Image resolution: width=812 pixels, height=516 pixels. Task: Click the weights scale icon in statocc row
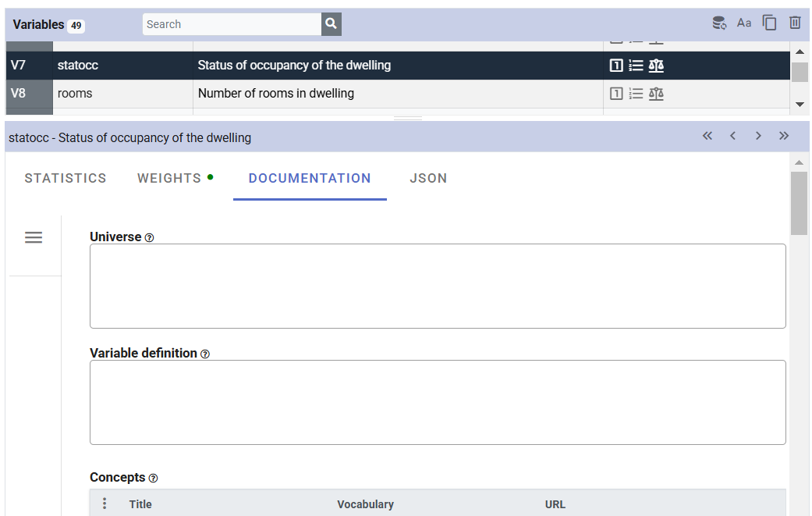[656, 66]
